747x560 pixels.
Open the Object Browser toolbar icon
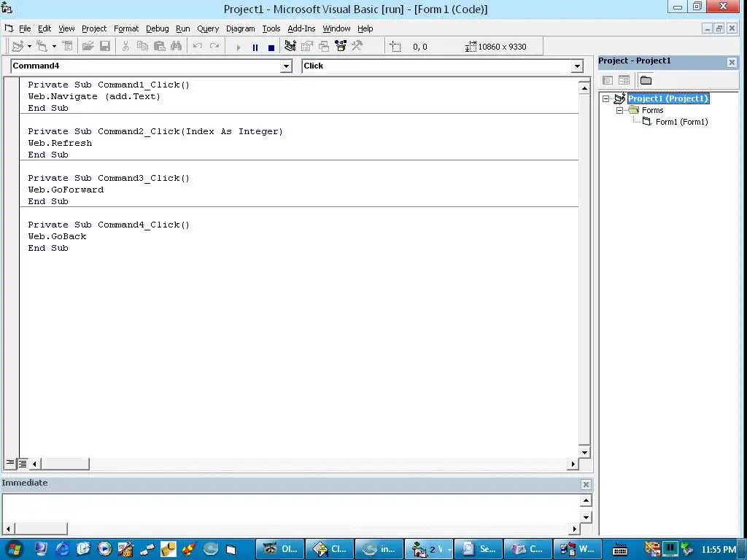pyautogui.click(x=341, y=46)
